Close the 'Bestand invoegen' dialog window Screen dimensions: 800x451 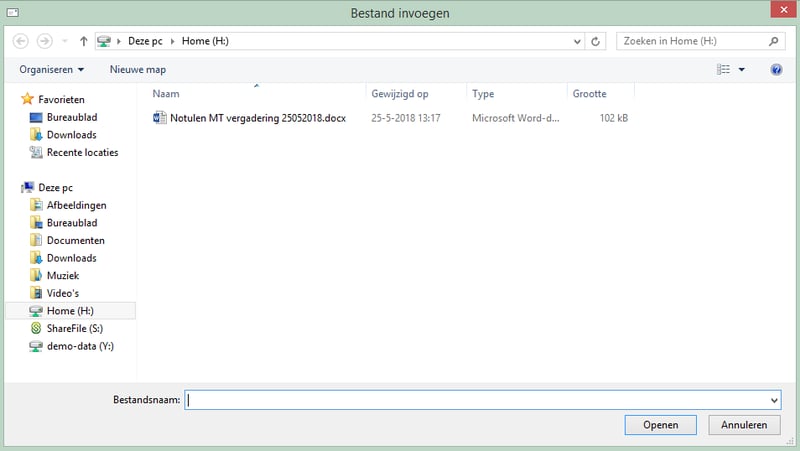tap(784, 10)
